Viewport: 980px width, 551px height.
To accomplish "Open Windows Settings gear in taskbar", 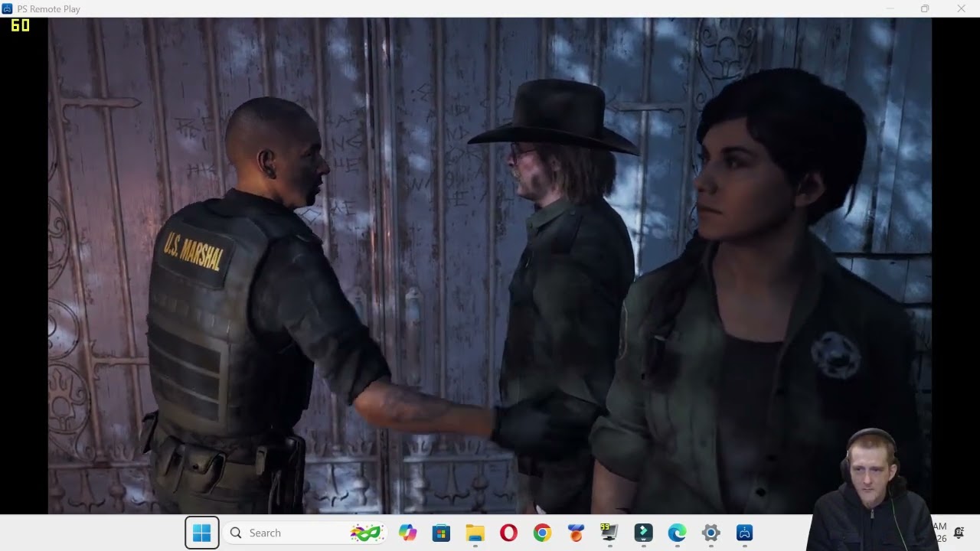I will click(710, 533).
